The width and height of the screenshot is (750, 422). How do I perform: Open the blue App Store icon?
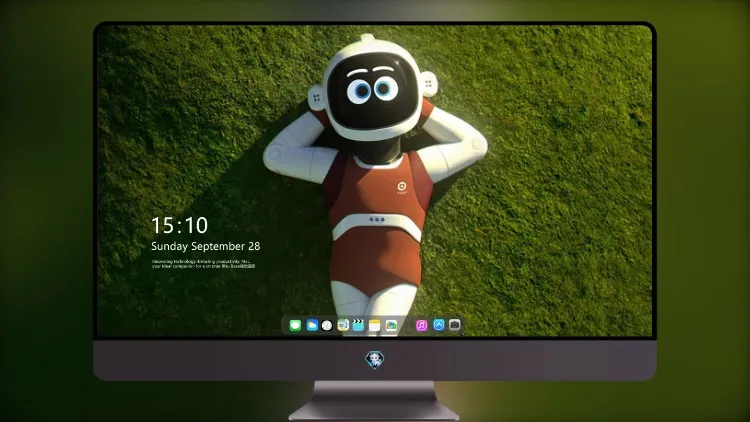click(439, 325)
